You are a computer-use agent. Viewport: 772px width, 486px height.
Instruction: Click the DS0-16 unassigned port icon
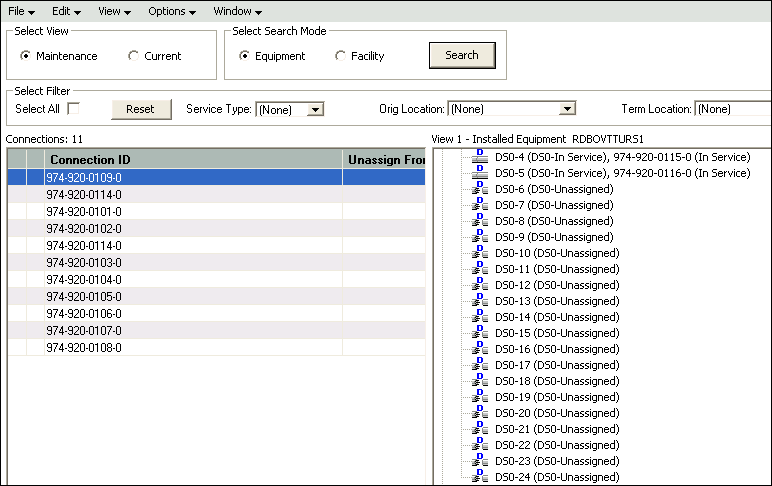click(480, 349)
